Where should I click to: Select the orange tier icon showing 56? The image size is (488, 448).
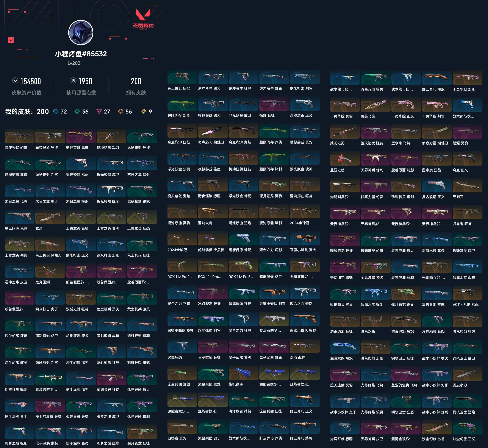120,111
